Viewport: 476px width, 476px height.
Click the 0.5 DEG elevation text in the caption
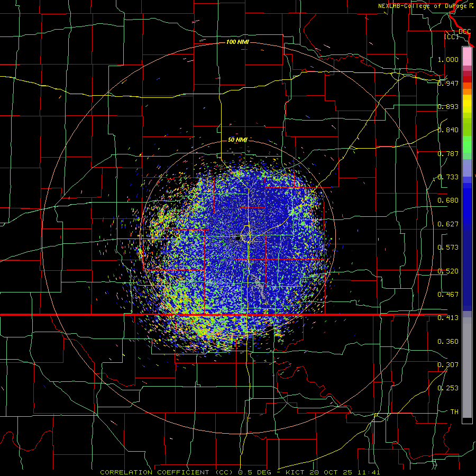pyautogui.click(x=255, y=472)
